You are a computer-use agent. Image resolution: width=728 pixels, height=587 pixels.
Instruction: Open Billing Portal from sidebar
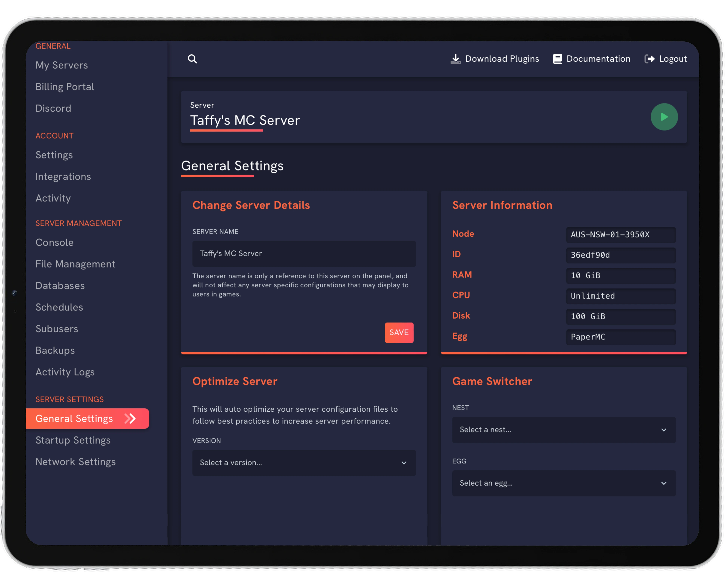pos(65,87)
